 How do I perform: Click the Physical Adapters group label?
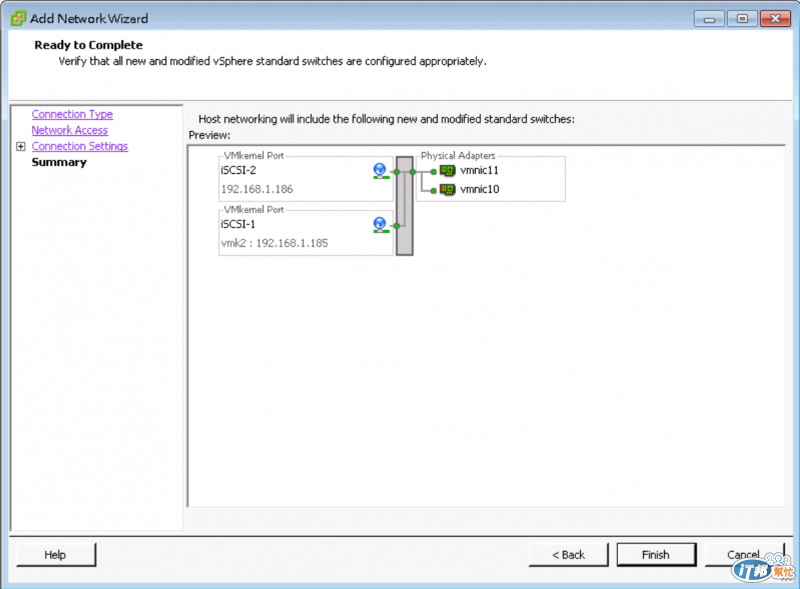(458, 156)
